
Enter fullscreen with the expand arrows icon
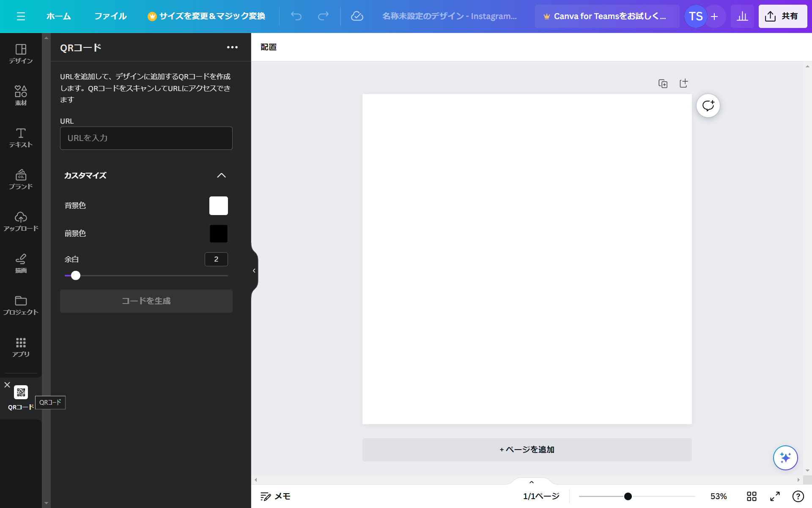775,496
